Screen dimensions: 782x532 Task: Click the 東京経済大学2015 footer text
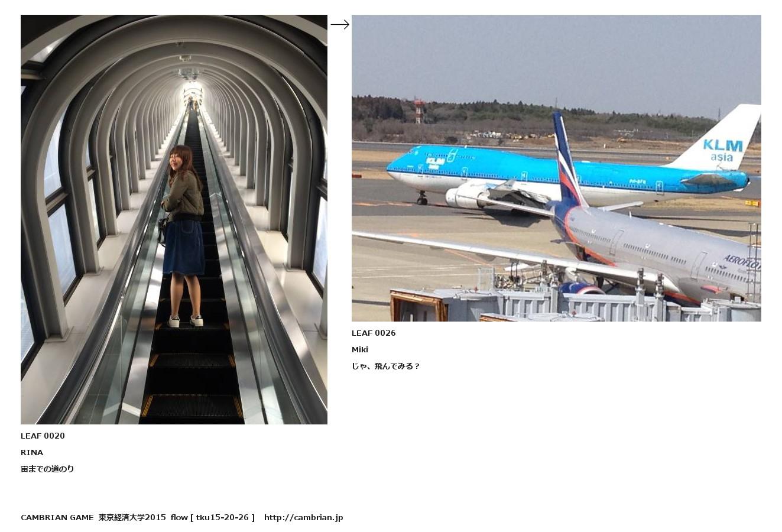tap(132, 517)
